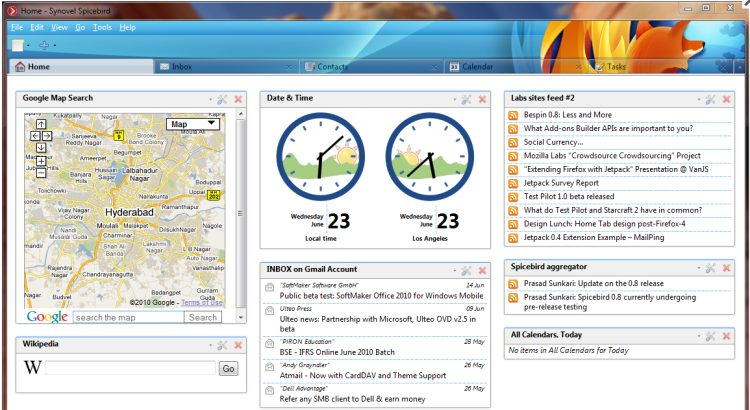
Task: Click mail icon beside 'Ulteo Press' message
Action: [x=269, y=311]
